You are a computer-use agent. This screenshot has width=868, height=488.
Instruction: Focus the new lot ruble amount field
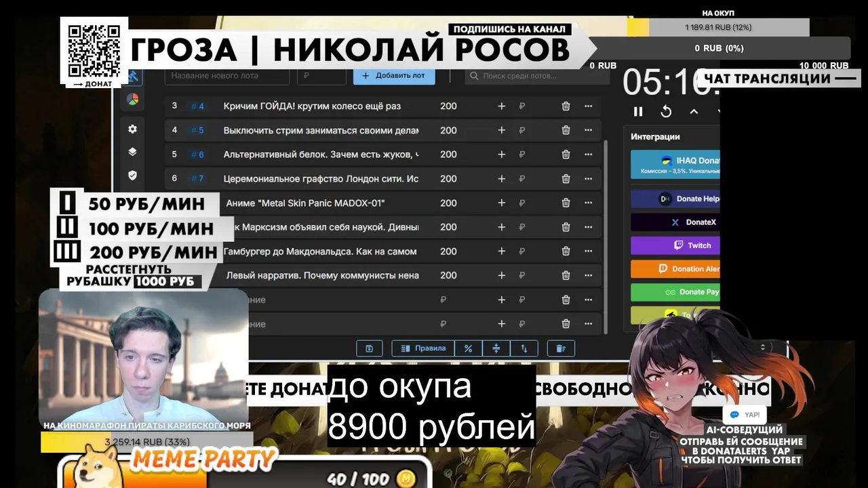click(323, 76)
